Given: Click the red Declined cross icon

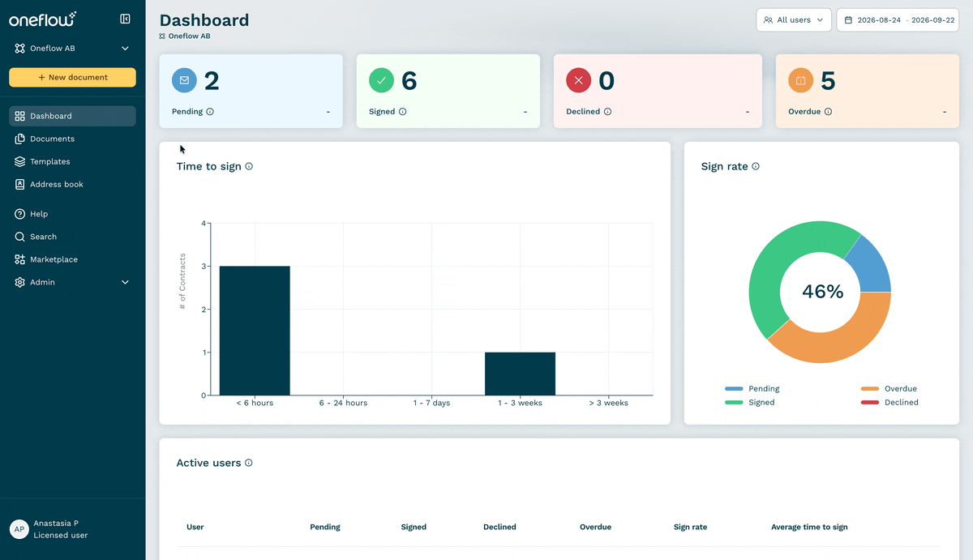Looking at the screenshot, I should click(578, 80).
